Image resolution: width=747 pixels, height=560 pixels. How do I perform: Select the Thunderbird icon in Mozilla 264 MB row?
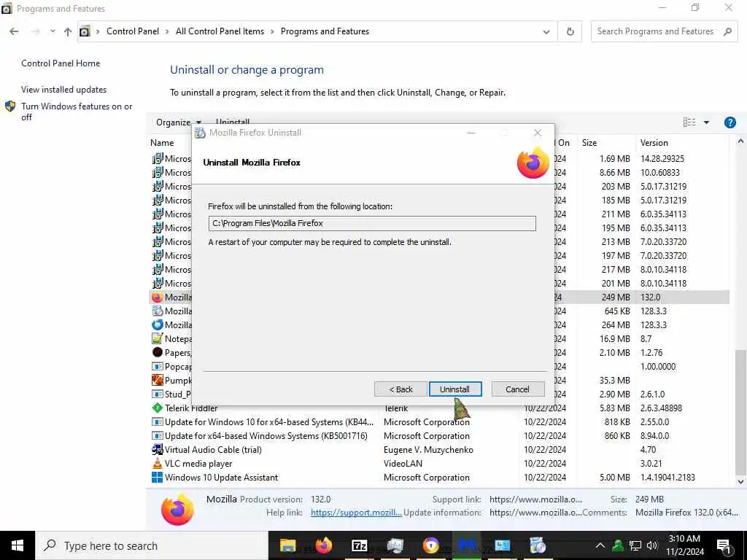click(158, 324)
